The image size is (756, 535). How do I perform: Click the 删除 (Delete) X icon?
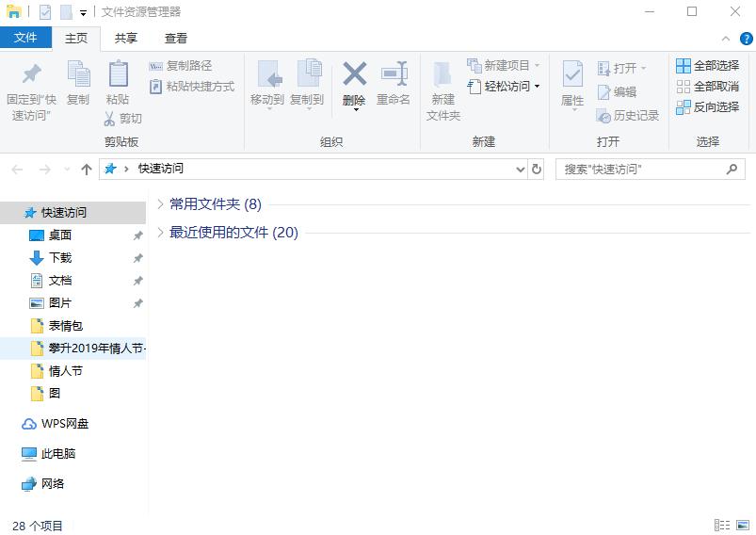354,73
